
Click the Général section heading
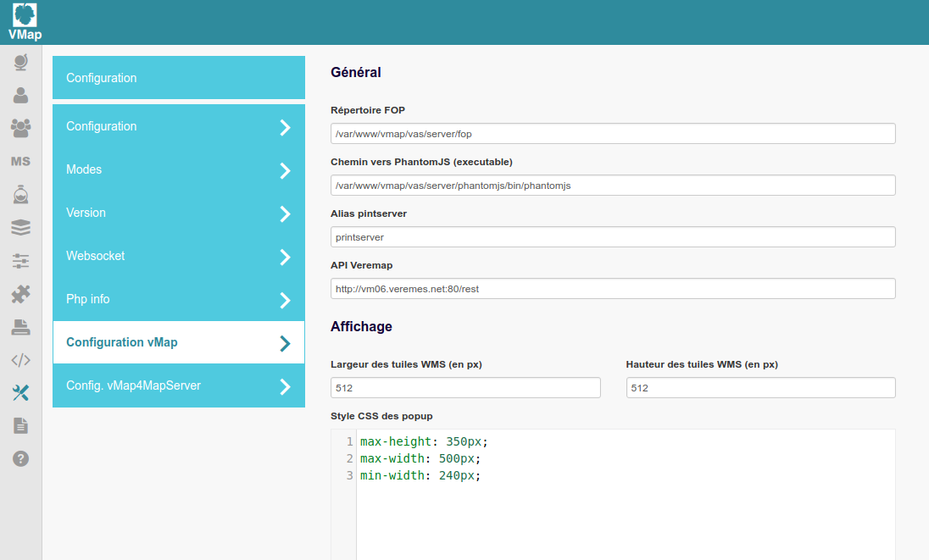click(x=355, y=72)
